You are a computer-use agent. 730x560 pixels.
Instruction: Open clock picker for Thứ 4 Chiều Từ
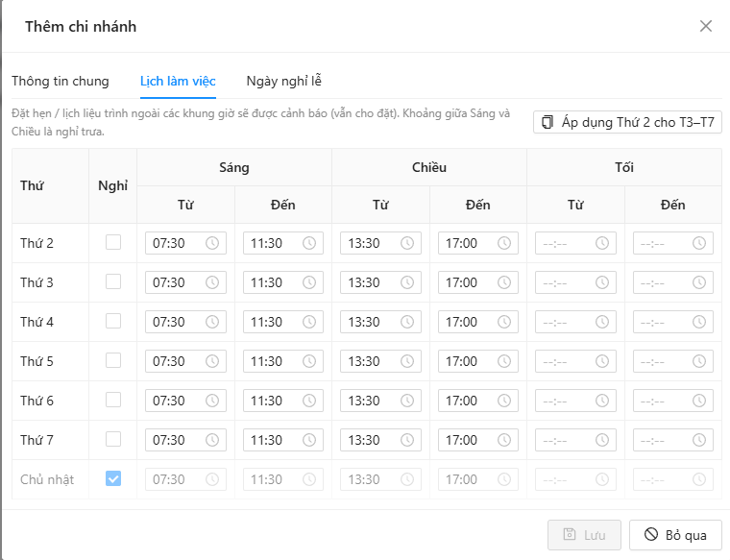407,322
